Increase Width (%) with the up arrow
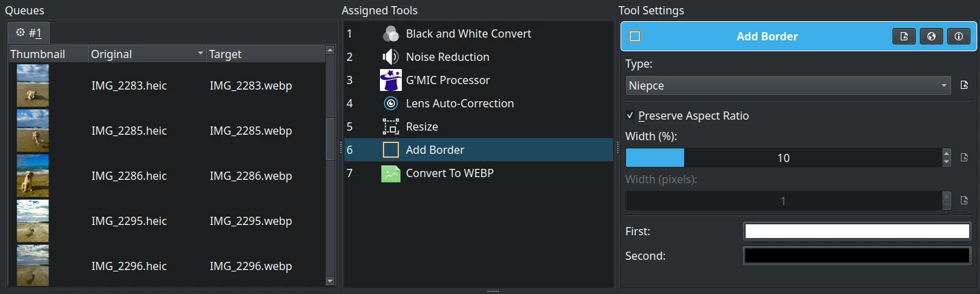980x294 pixels. 946,153
